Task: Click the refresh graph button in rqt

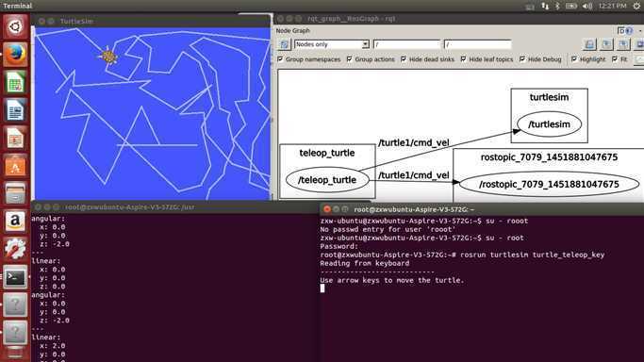Action: [284, 44]
